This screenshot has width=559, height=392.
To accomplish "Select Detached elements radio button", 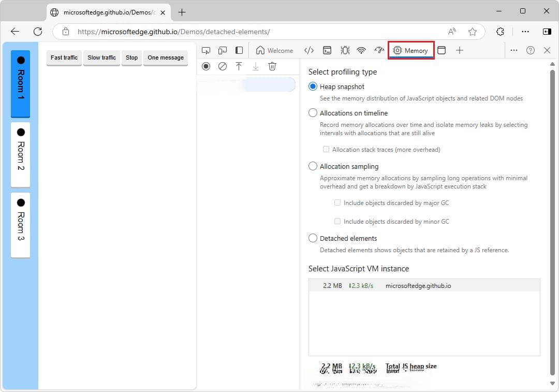I will [313, 238].
